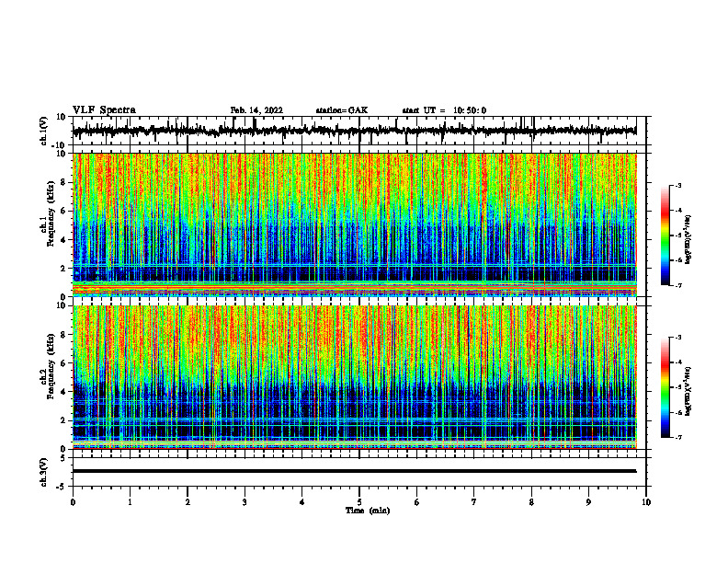Click the ch.2 Frequency (kHz) axis label
The height and width of the screenshot is (563, 728).
click(x=48, y=366)
